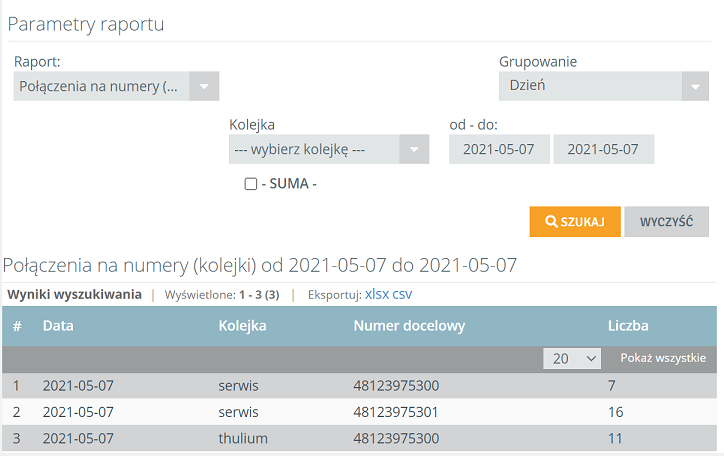
Task: Click date 2021-05-07 in row 3
Action: tap(78, 438)
